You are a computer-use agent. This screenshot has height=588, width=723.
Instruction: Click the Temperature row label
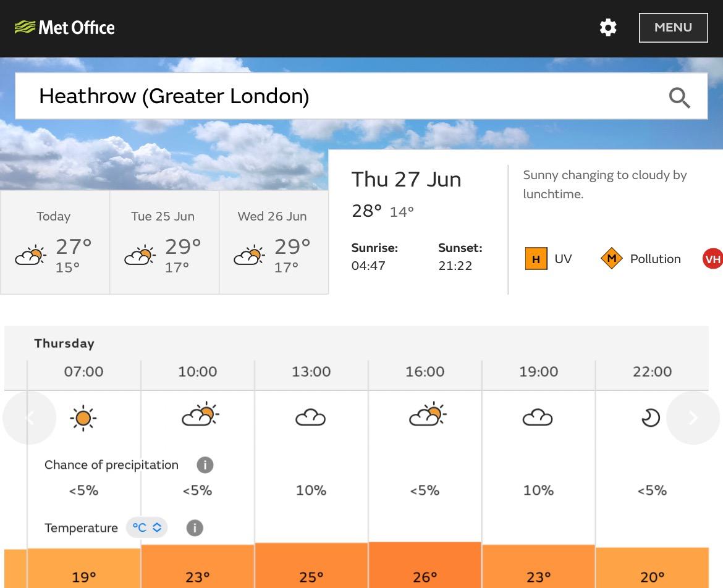[x=81, y=527]
